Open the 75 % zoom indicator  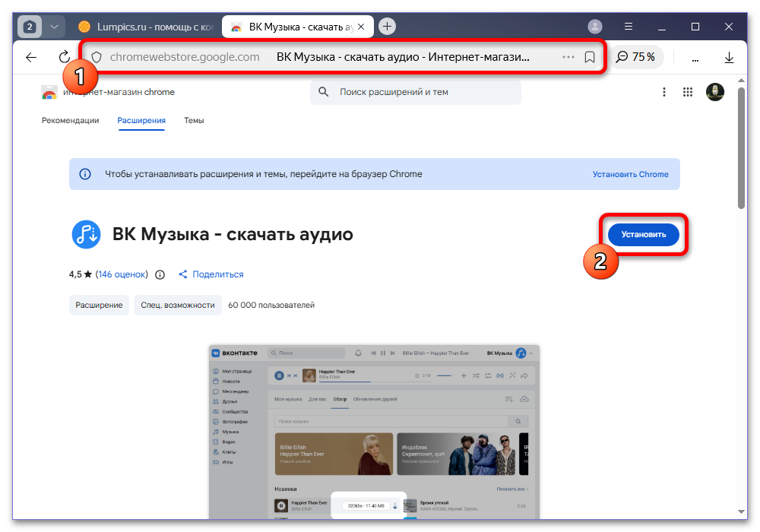click(635, 57)
